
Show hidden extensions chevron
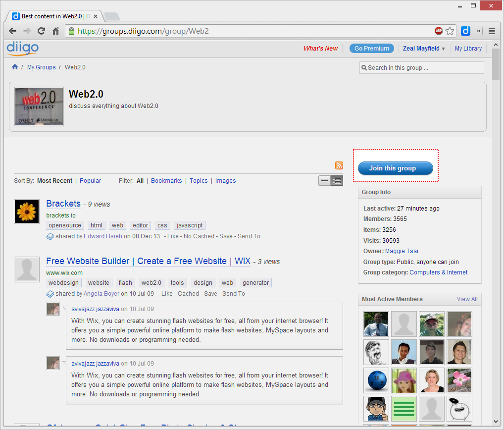click(x=479, y=31)
